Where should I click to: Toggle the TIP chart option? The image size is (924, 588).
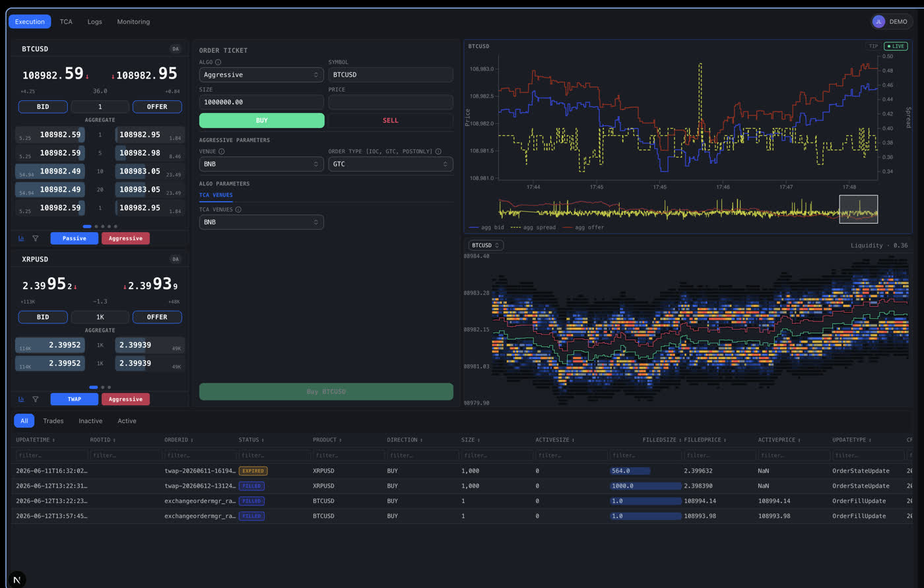point(873,46)
